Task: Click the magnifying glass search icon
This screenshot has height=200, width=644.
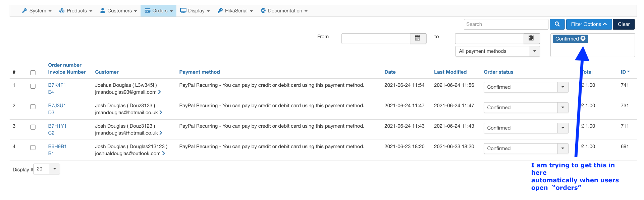Action: (557, 24)
